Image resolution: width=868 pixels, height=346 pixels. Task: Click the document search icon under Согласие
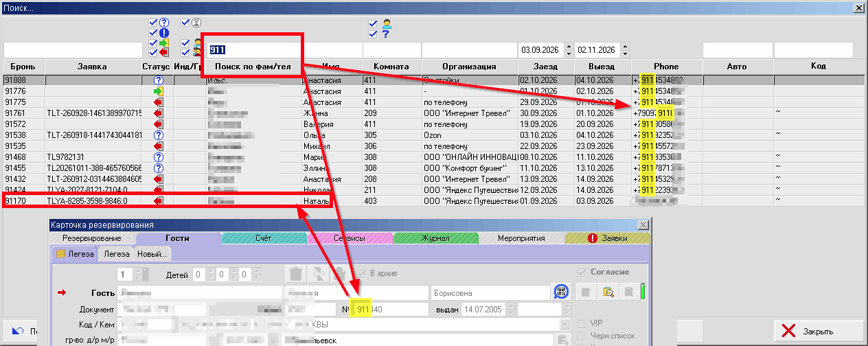tap(608, 292)
